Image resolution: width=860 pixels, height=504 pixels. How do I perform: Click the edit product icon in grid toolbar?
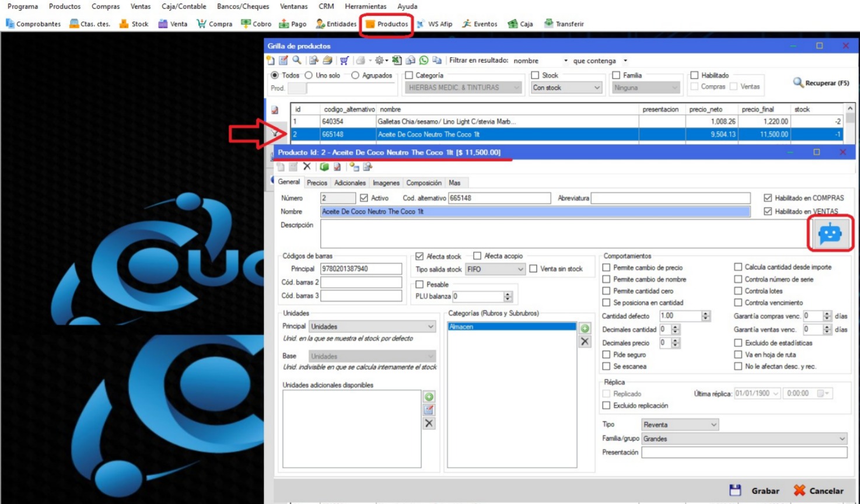284,60
